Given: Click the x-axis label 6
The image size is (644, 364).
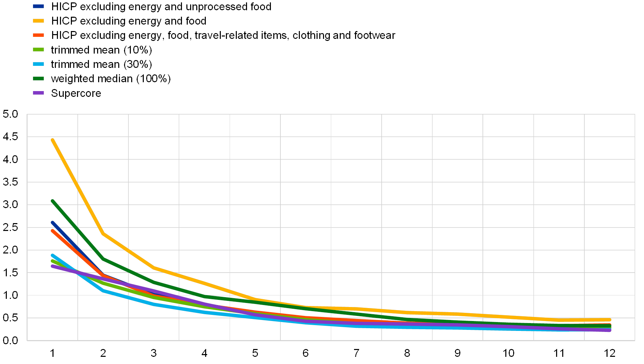Looking at the screenshot, I should (306, 352).
